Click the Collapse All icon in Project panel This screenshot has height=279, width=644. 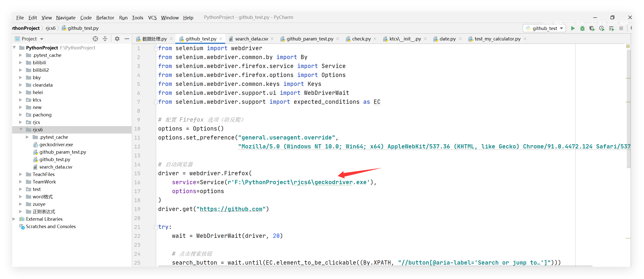coord(105,39)
